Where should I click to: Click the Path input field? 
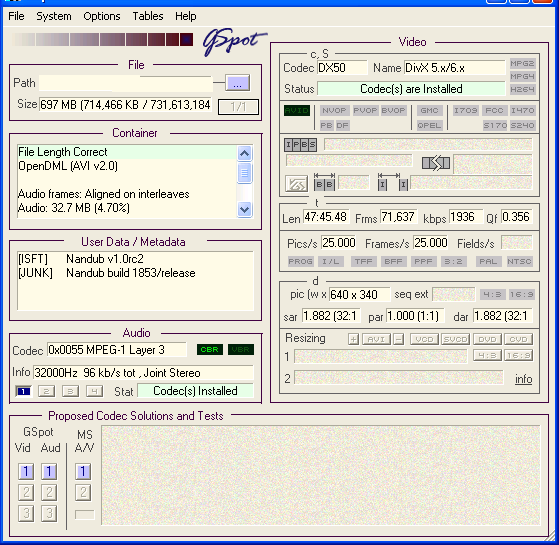point(125,83)
